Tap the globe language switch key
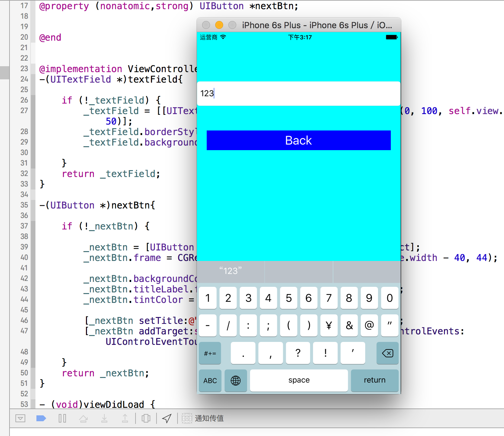The image size is (504, 436). 236,381
